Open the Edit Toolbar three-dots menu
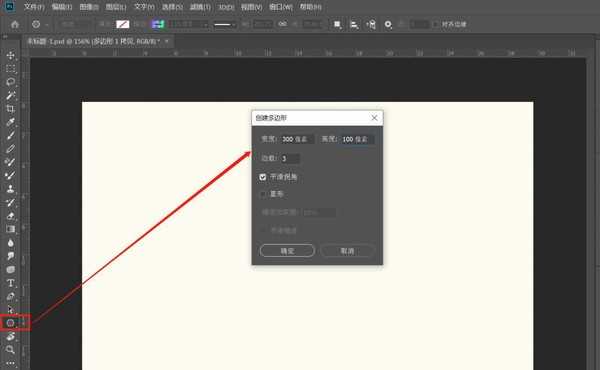This screenshot has height=370, width=600. (10, 363)
